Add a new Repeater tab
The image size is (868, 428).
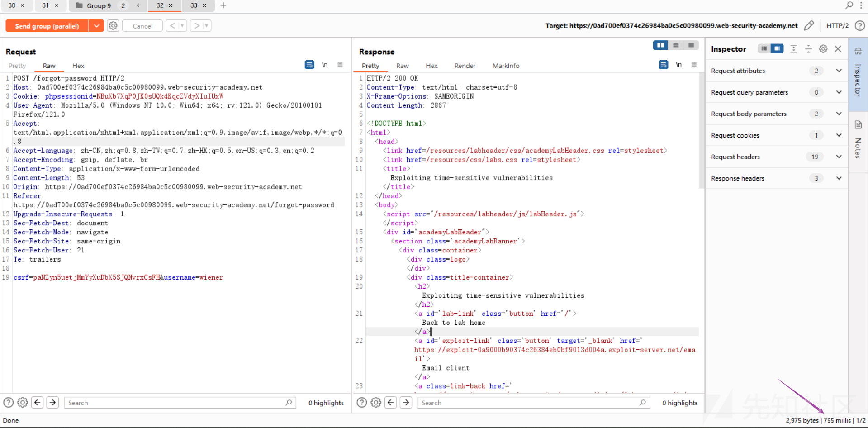[x=223, y=5]
